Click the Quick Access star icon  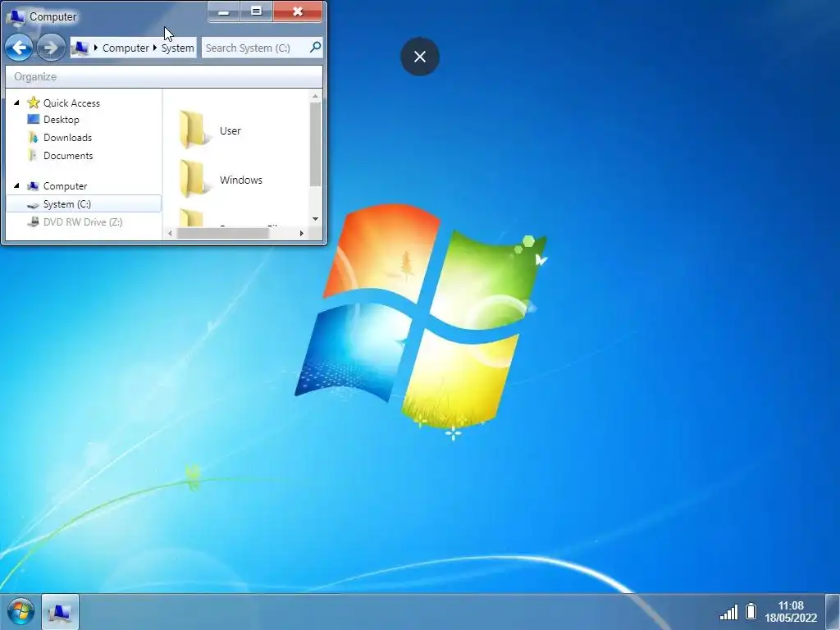(x=34, y=103)
